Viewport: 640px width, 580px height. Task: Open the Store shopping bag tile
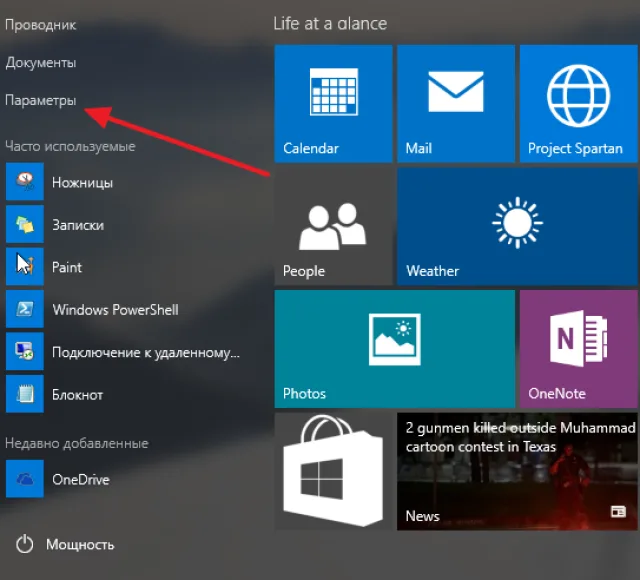[333, 471]
